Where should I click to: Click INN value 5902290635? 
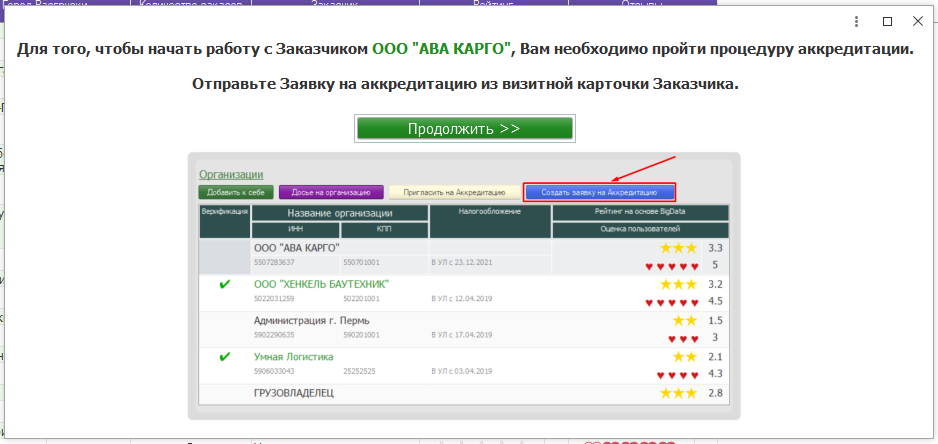pyautogui.click(x=274, y=335)
